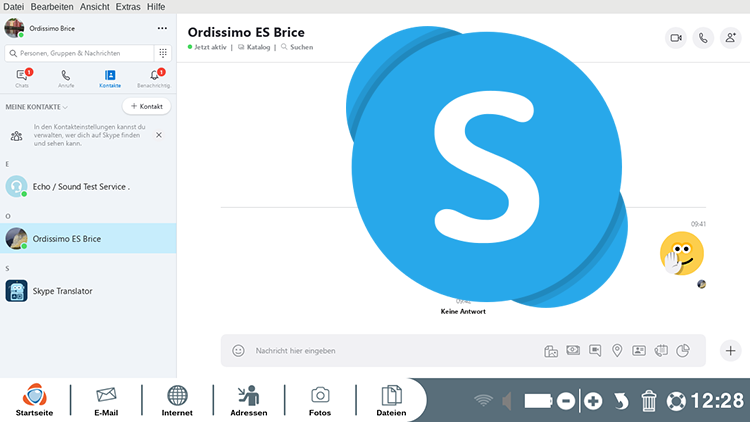The image size is (750, 422).
Task: Create a poll with the pie chart icon
Action: pos(683,351)
